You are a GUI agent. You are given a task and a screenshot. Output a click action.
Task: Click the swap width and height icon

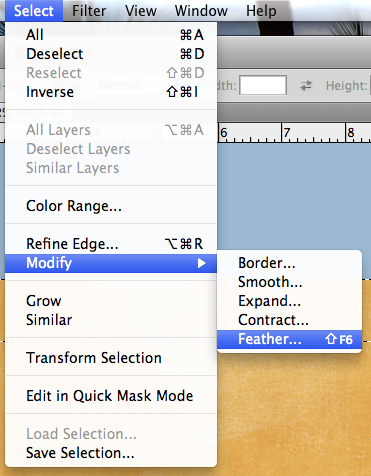click(306, 86)
